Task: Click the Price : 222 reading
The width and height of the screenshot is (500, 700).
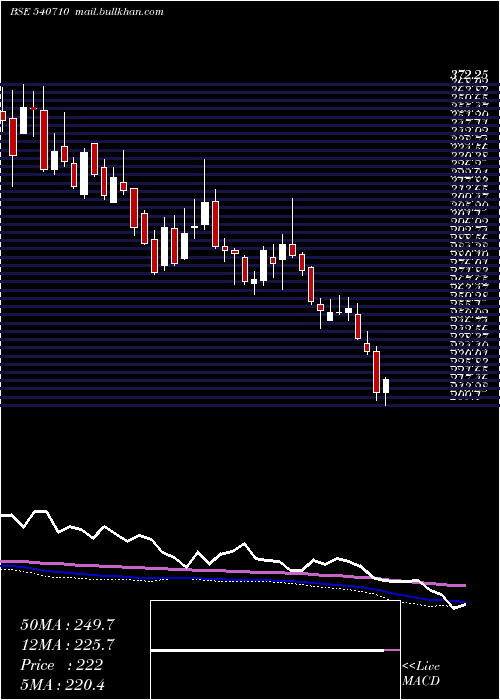Action: tap(62, 665)
